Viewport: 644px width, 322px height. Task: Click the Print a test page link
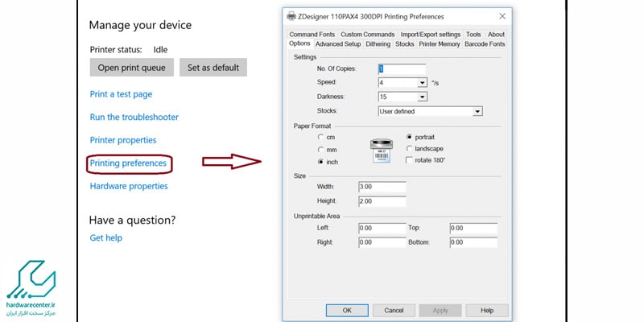[122, 94]
